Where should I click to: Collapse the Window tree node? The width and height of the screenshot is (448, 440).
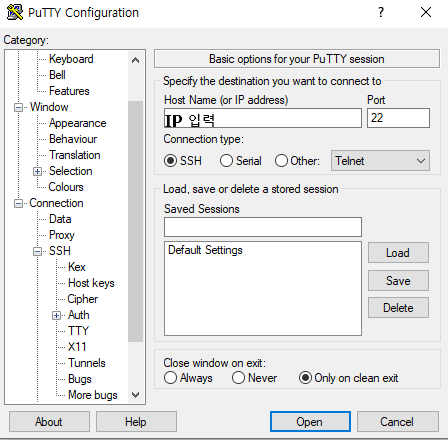coord(19,107)
